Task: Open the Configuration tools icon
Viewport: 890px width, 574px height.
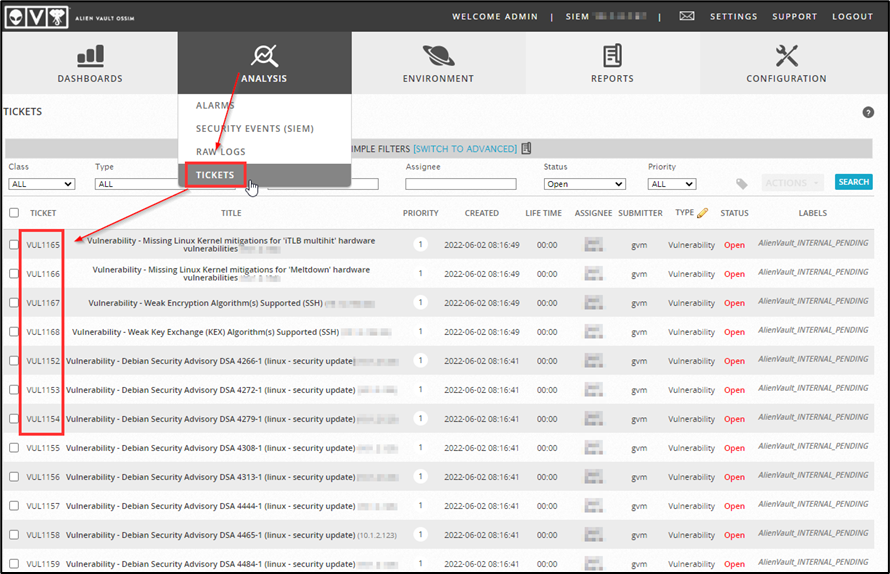Action: 786,56
